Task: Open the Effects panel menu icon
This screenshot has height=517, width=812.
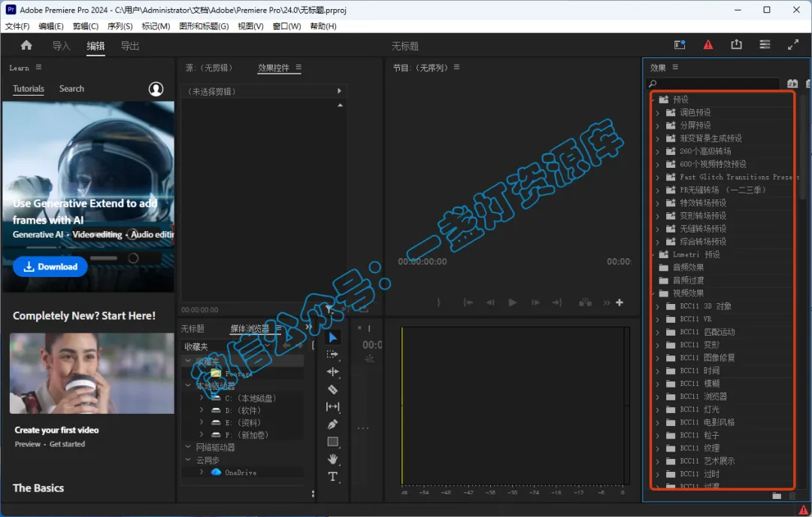Action: (675, 68)
